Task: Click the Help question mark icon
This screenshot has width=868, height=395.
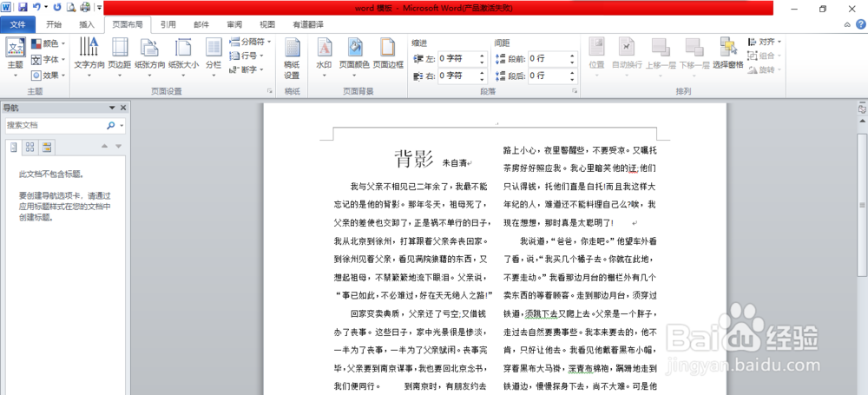Action: coord(861,24)
